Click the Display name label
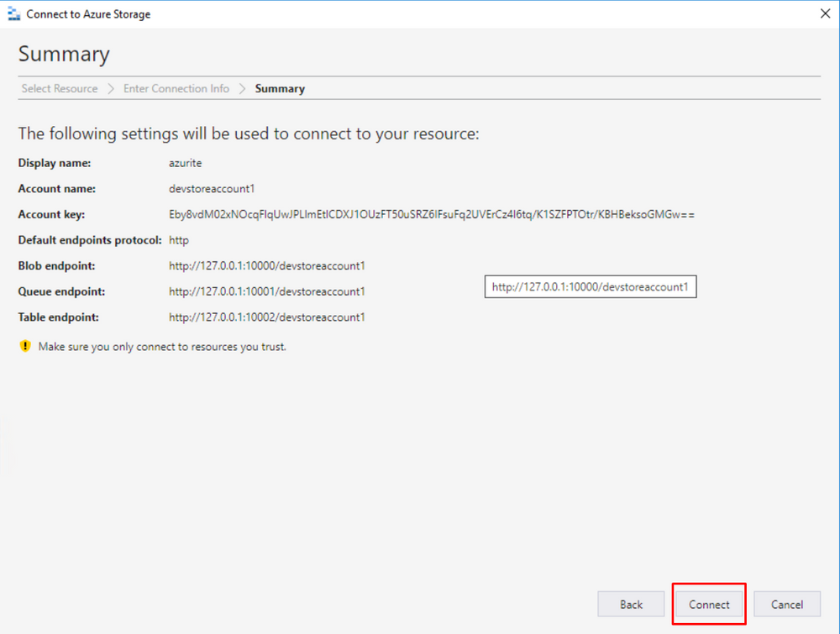Screen dimensions: 840x634 [55, 163]
